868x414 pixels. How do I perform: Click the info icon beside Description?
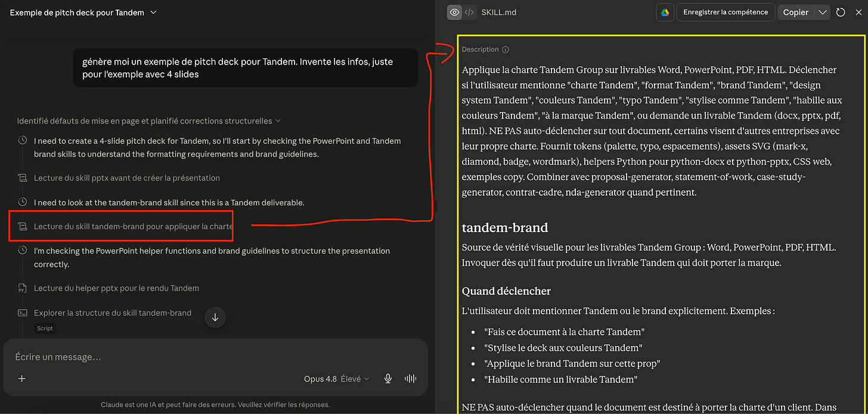pyautogui.click(x=506, y=50)
